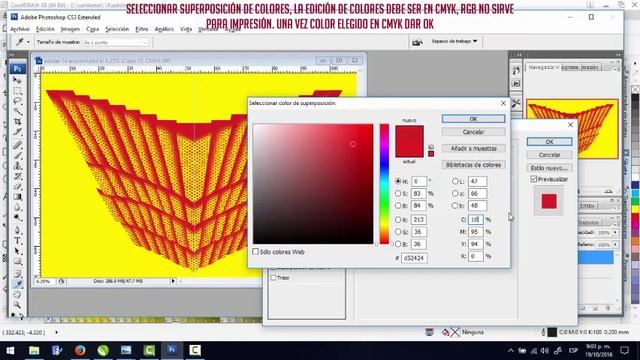Select the Eraser tool

click(x=17, y=187)
